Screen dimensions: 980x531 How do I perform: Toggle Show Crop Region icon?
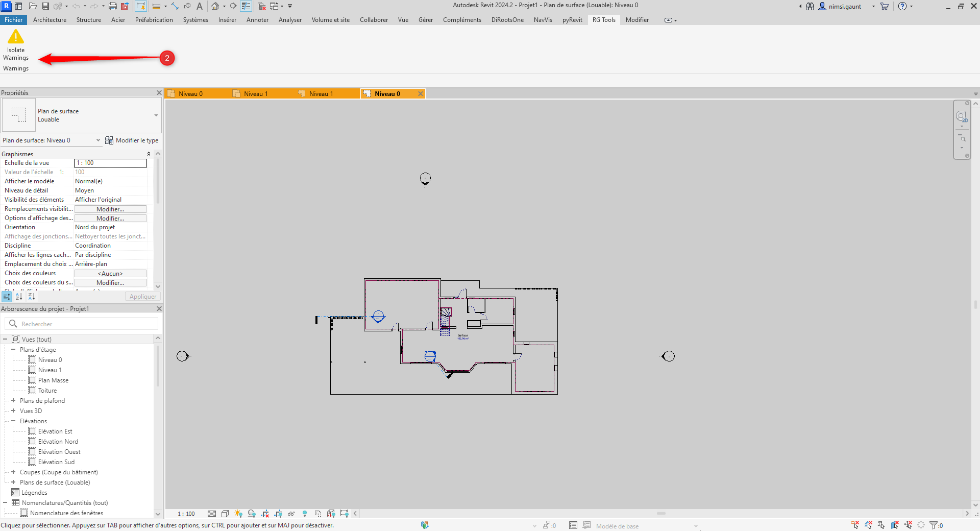click(278, 514)
